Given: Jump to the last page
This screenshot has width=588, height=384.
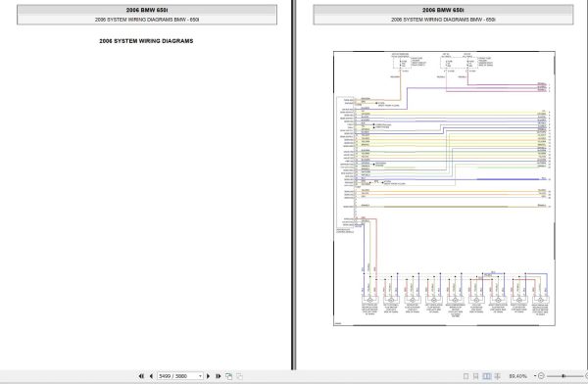Looking at the screenshot, I should (x=219, y=376).
